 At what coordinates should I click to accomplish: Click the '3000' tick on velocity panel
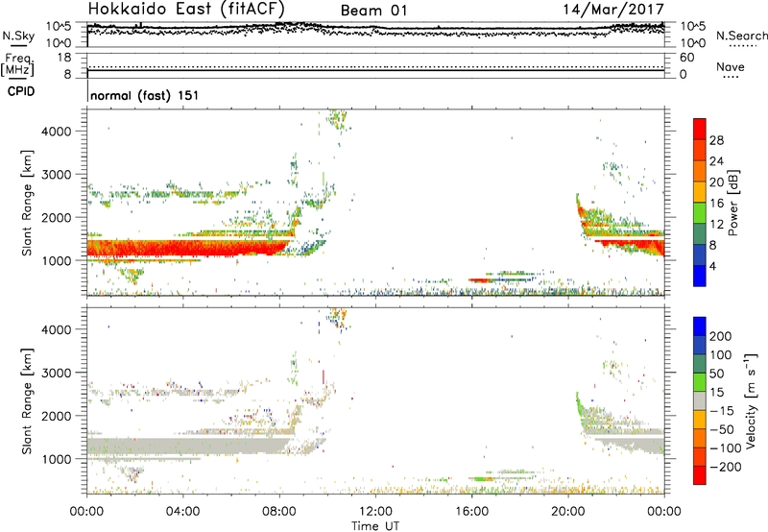pyautogui.click(x=56, y=373)
